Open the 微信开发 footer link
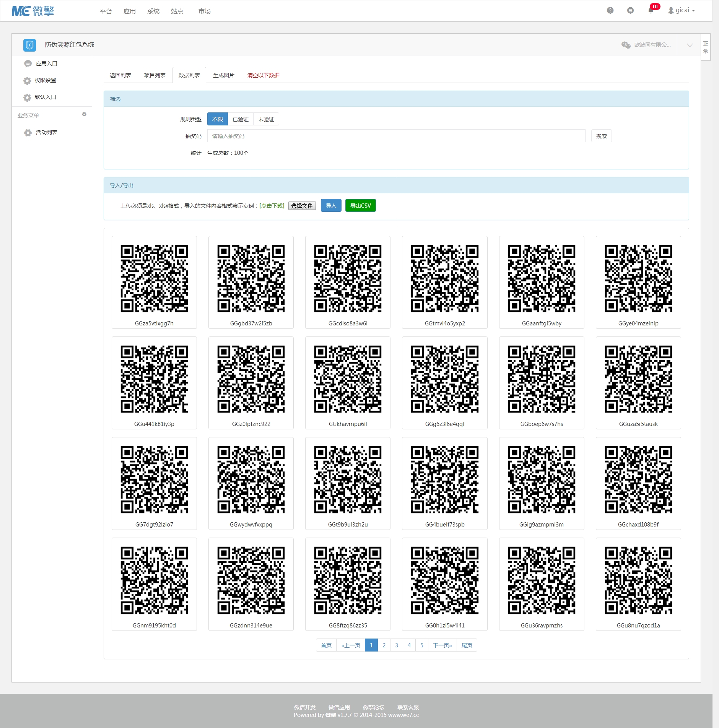 305,707
